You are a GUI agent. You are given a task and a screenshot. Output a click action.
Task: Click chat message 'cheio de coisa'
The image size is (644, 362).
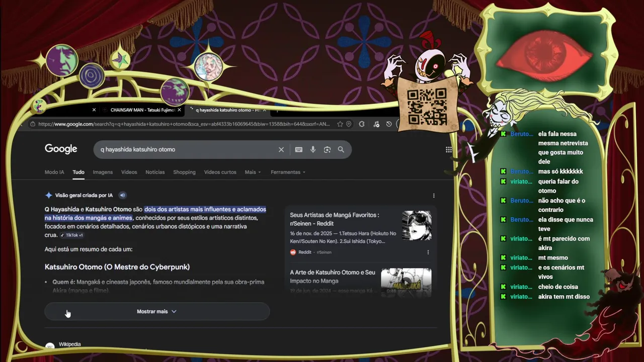coord(558,287)
